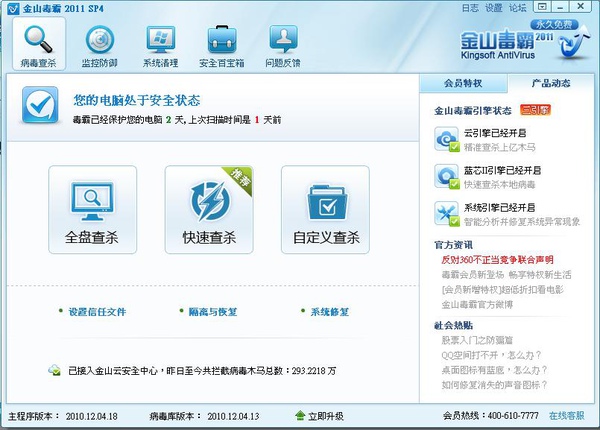Open red 反对360不正当竞争联合声明 news link
Screen dimensions: 600x430
(x=497, y=260)
